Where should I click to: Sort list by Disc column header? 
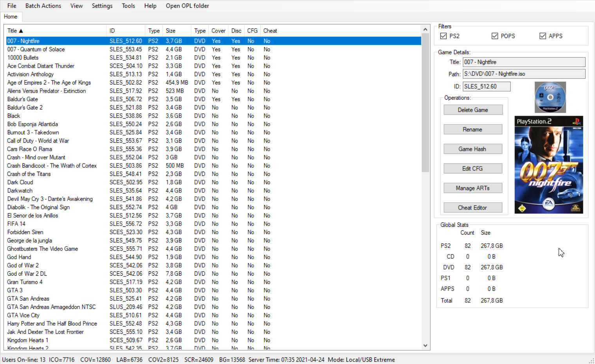pyautogui.click(x=236, y=30)
